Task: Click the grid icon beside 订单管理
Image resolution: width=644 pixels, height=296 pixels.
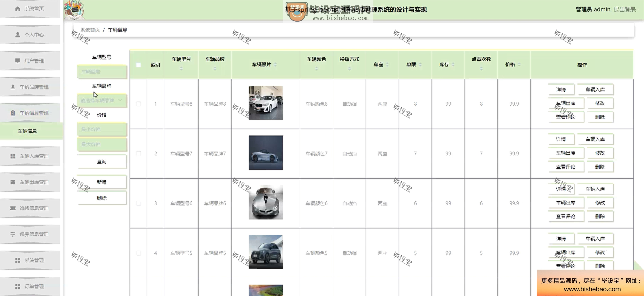Action: [17, 286]
